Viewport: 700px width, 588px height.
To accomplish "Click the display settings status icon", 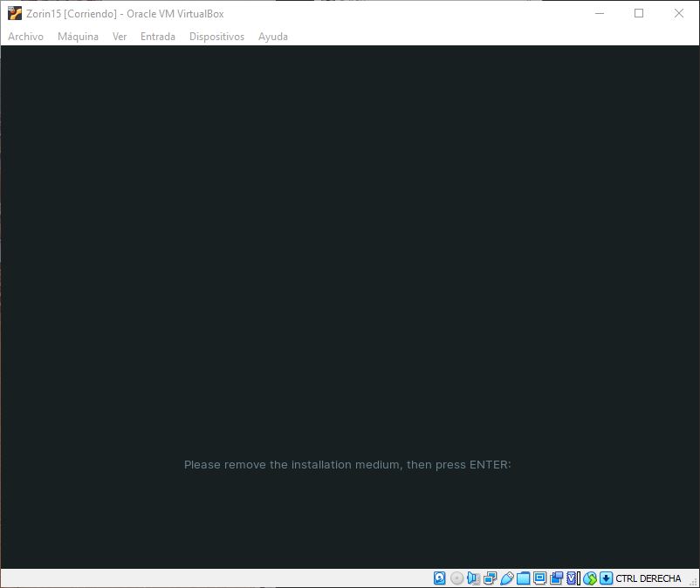I will tap(539, 578).
